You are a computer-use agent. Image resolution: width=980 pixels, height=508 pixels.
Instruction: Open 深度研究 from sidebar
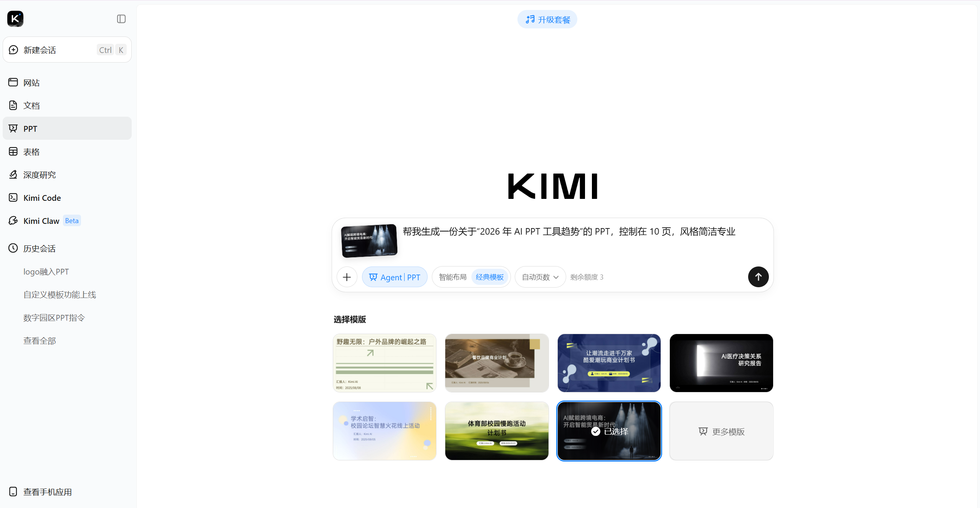click(x=39, y=175)
